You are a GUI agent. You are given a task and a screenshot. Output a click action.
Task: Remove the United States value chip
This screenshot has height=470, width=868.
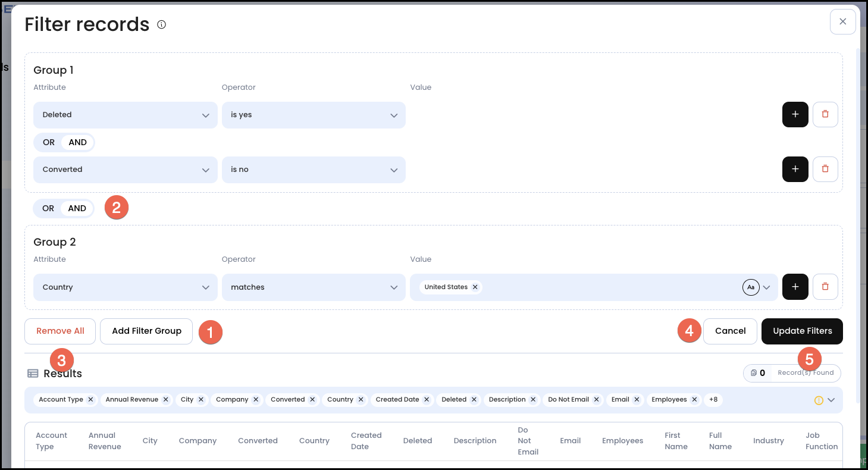(x=475, y=287)
